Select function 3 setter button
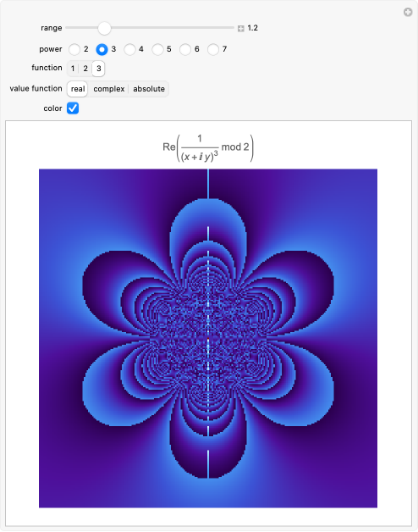Viewport: 418px width, 532px height. tap(99, 69)
